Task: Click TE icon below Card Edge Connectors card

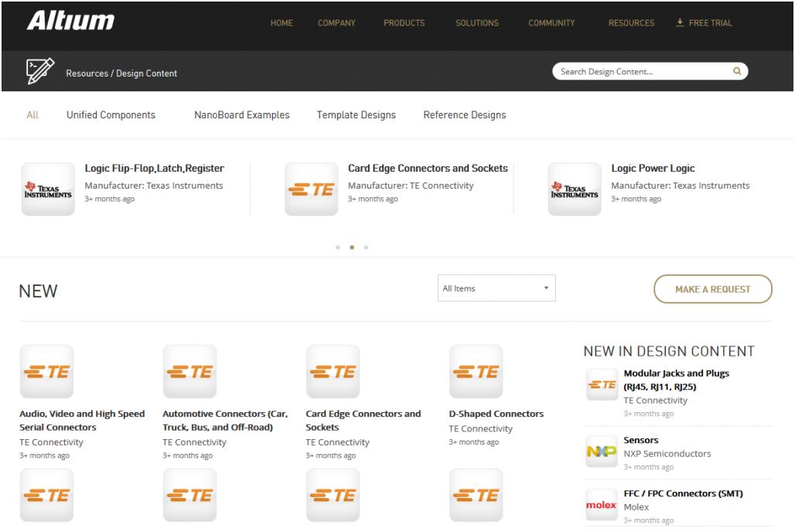Action: click(x=333, y=495)
